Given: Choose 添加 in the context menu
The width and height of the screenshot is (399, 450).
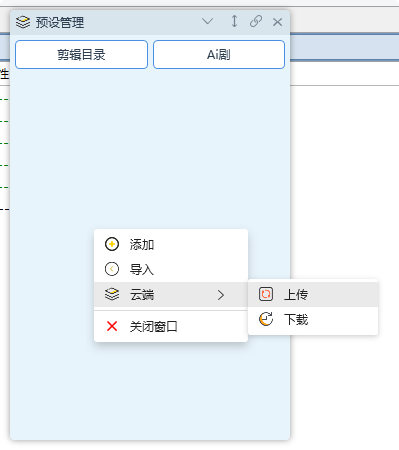Looking at the screenshot, I should tap(171, 244).
